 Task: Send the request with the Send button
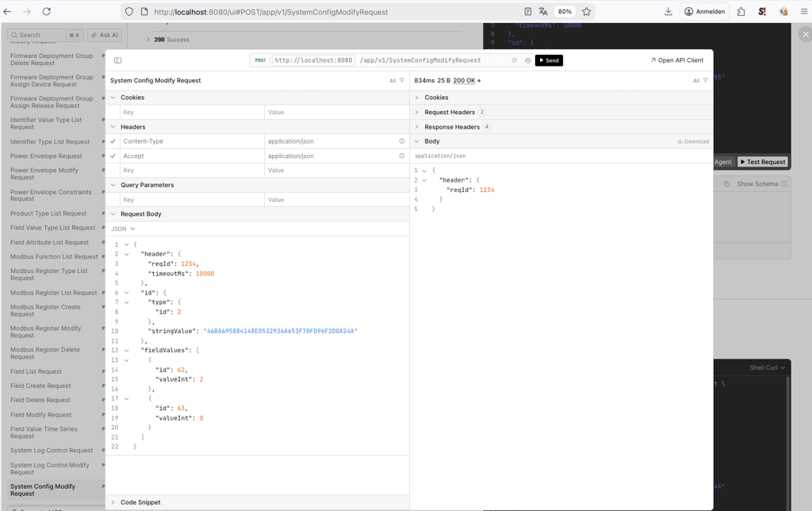pyautogui.click(x=549, y=60)
